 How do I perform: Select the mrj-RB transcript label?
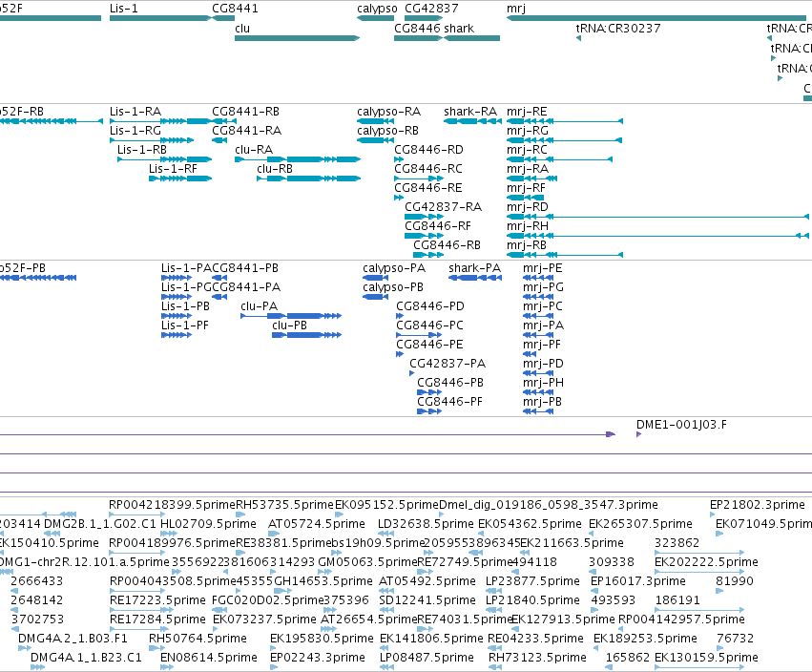click(527, 245)
